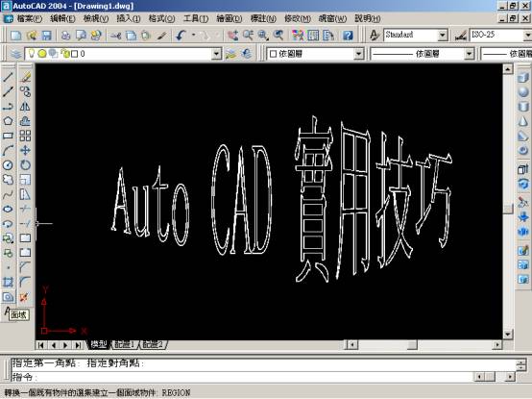Choose the Polygon draw tool
The width and height of the screenshot is (532, 399).
pyautogui.click(x=8, y=121)
